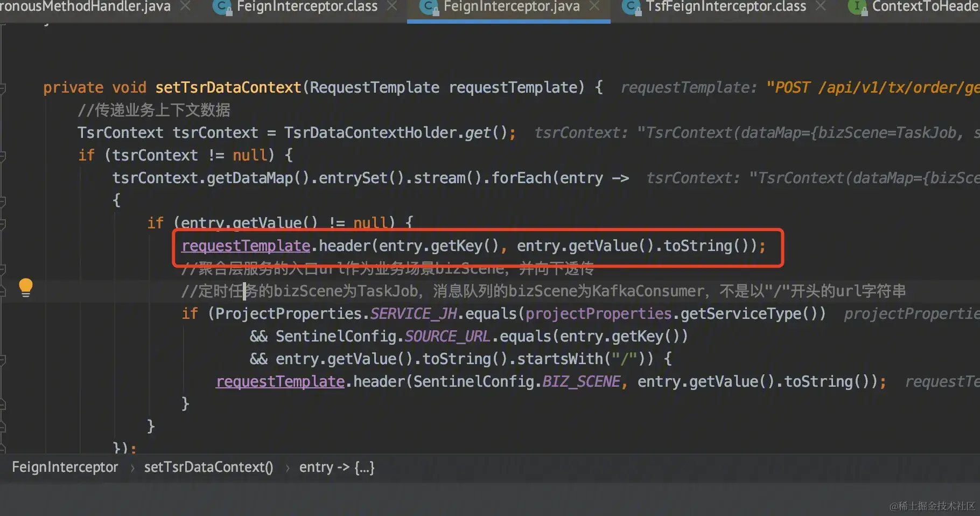Click the tsrContext debug hint on the forEach line

point(813,178)
